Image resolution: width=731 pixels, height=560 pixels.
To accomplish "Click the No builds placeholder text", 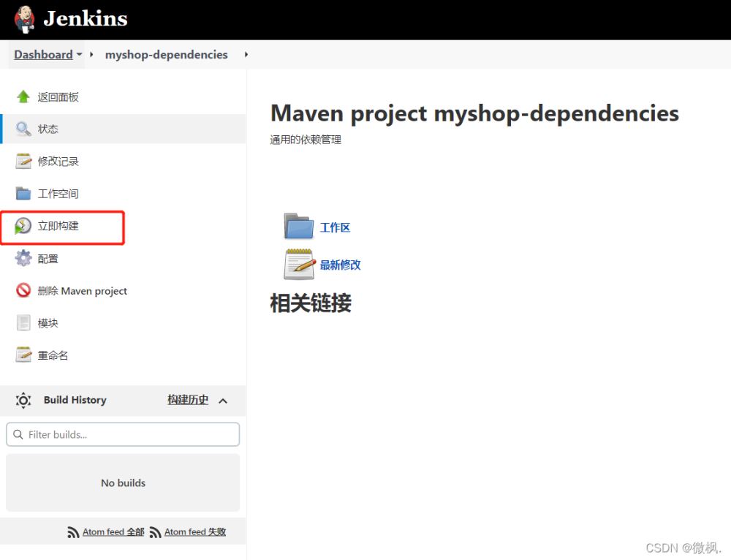I will [x=123, y=483].
